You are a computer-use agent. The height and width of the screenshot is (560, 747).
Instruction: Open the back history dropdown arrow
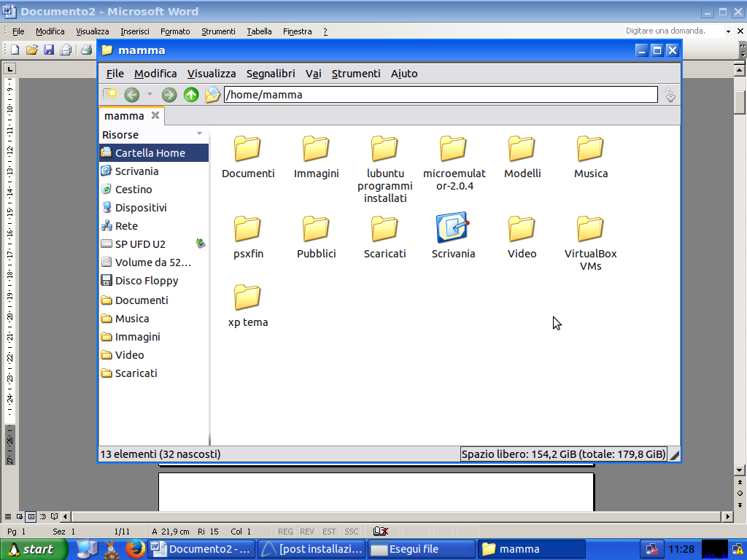click(150, 95)
